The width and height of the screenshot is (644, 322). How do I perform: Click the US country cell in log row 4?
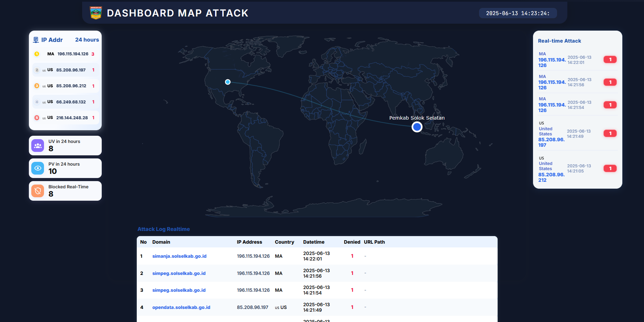tap(281, 307)
